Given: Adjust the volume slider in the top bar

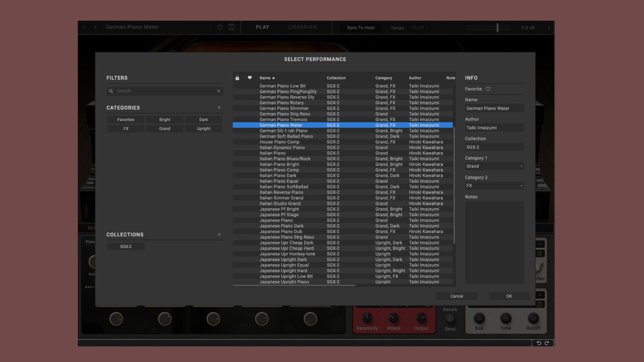Looking at the screenshot, I should click(x=497, y=27).
